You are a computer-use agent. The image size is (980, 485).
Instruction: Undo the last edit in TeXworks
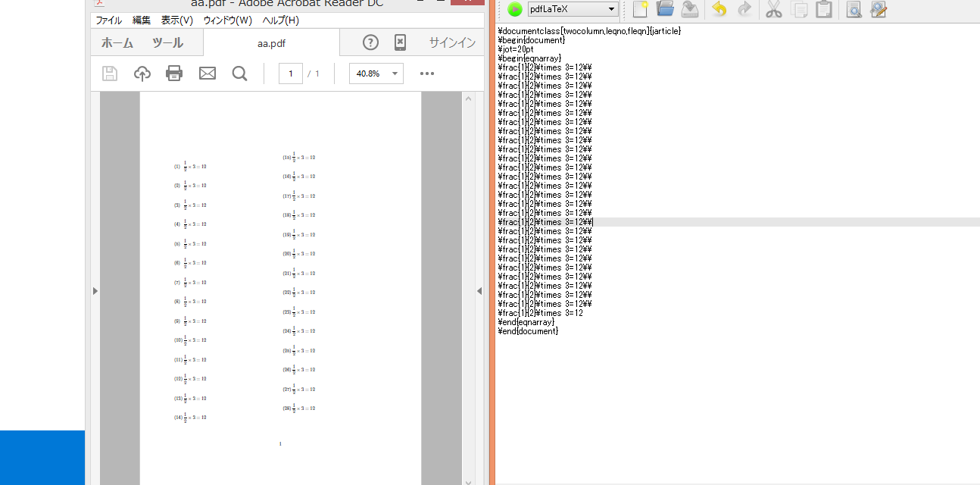tap(717, 9)
